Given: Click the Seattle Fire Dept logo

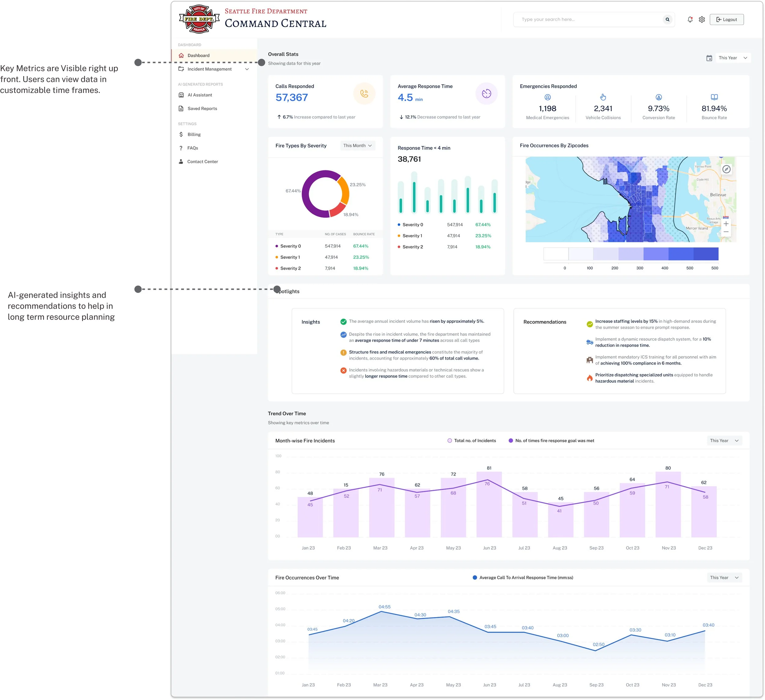Looking at the screenshot, I should [199, 19].
